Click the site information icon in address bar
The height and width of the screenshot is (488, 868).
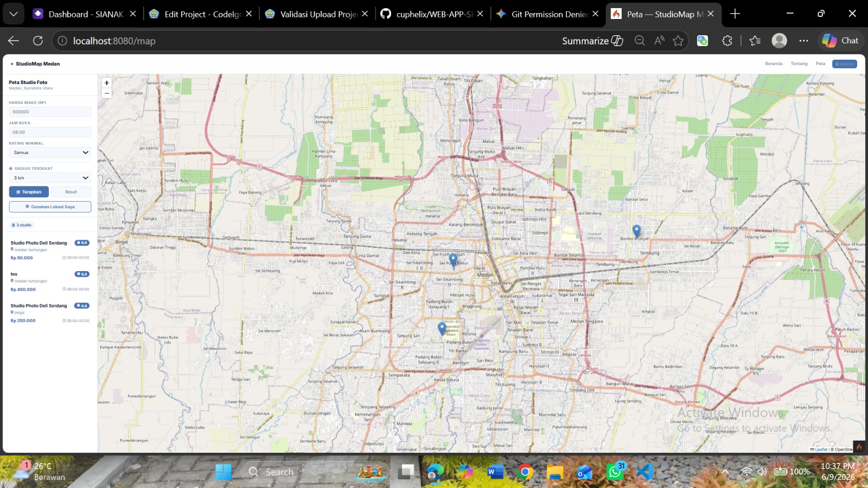click(x=62, y=41)
